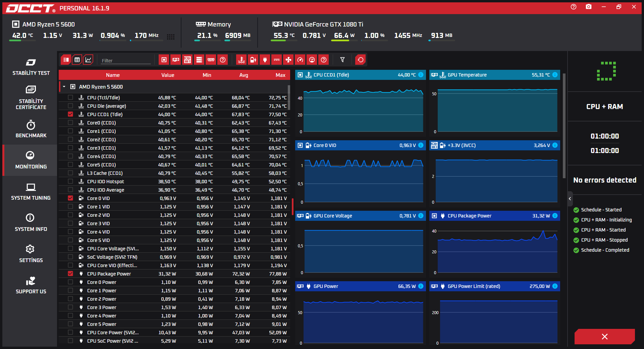
Task: Uncheck the CPU CCD1 (Tdie) row checkbox
Action: [x=70, y=114]
